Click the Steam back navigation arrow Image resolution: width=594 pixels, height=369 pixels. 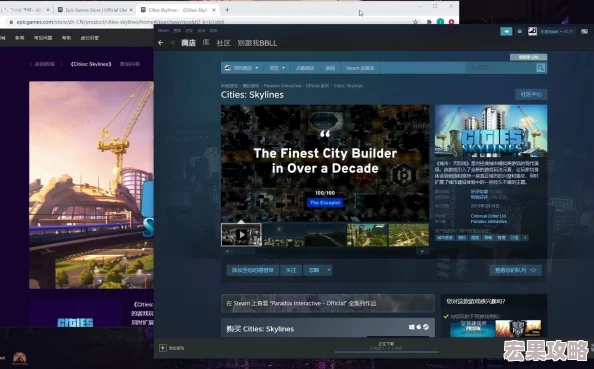(161, 43)
